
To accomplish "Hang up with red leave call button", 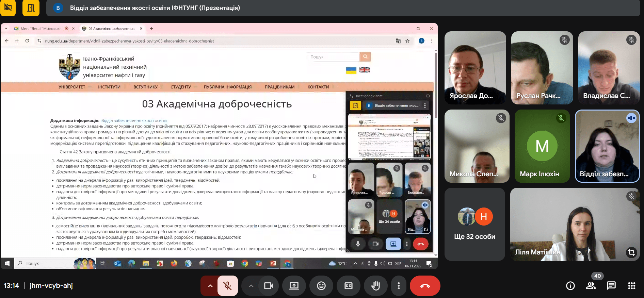I will click(425, 286).
